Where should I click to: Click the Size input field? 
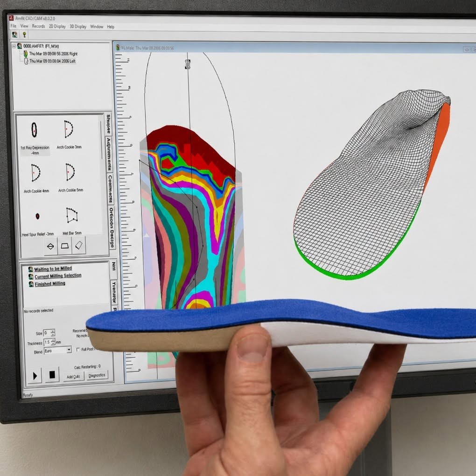click(x=47, y=333)
